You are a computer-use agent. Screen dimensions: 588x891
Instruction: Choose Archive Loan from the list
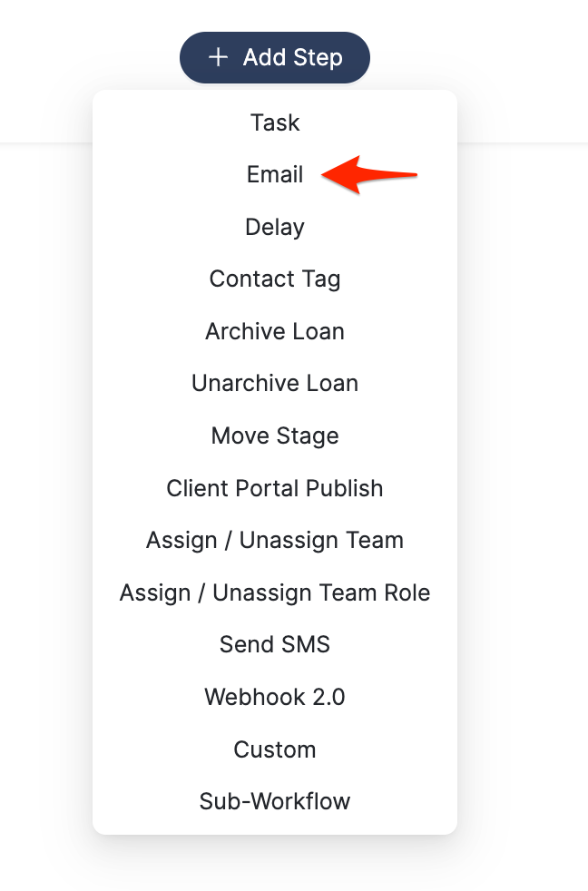[x=275, y=331]
